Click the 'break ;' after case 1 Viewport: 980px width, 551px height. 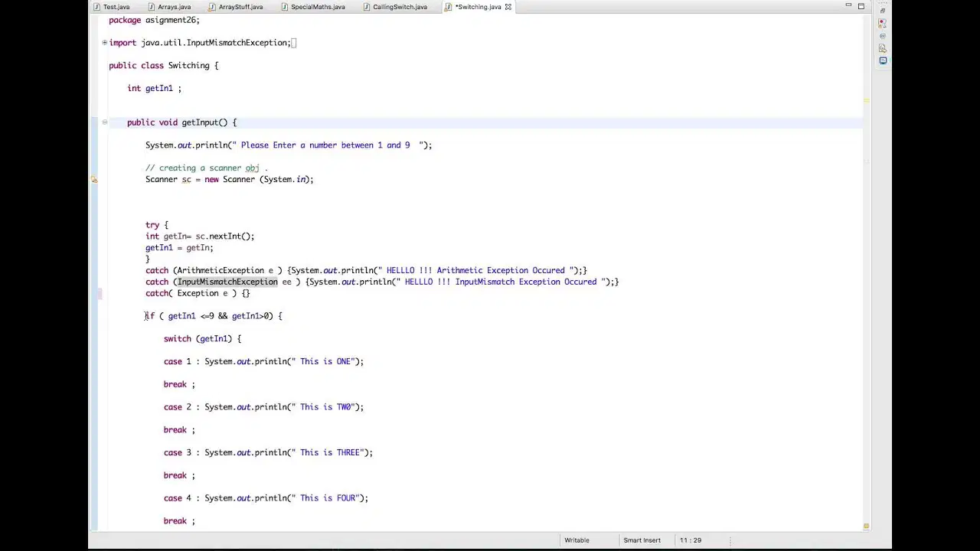(179, 385)
